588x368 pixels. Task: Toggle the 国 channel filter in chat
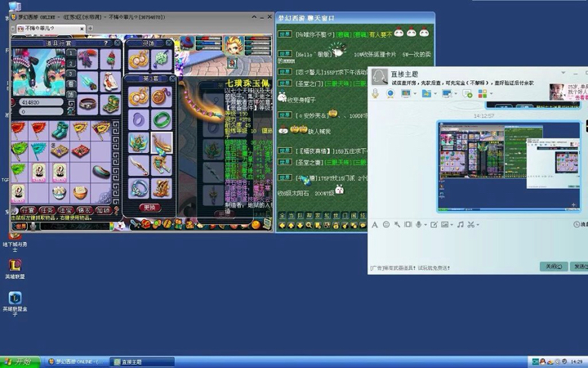354,216
